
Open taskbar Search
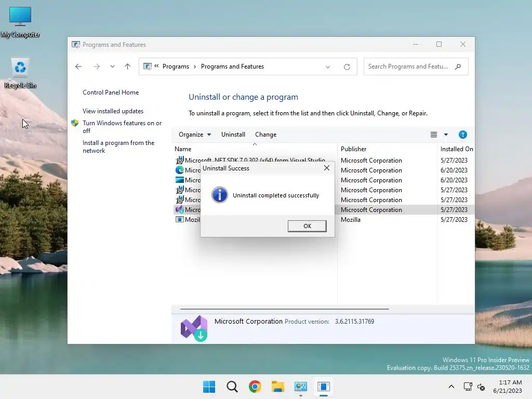point(232,387)
